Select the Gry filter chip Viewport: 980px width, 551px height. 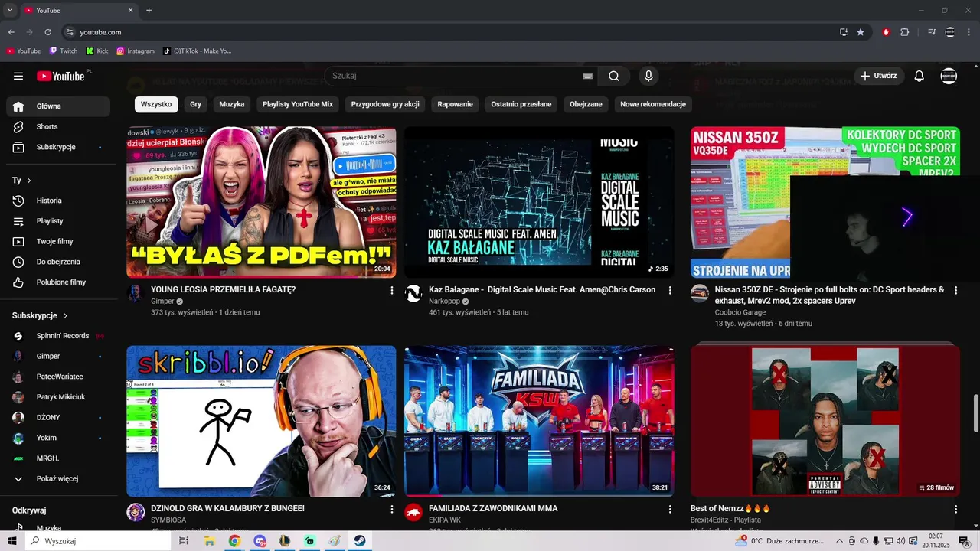(196, 104)
